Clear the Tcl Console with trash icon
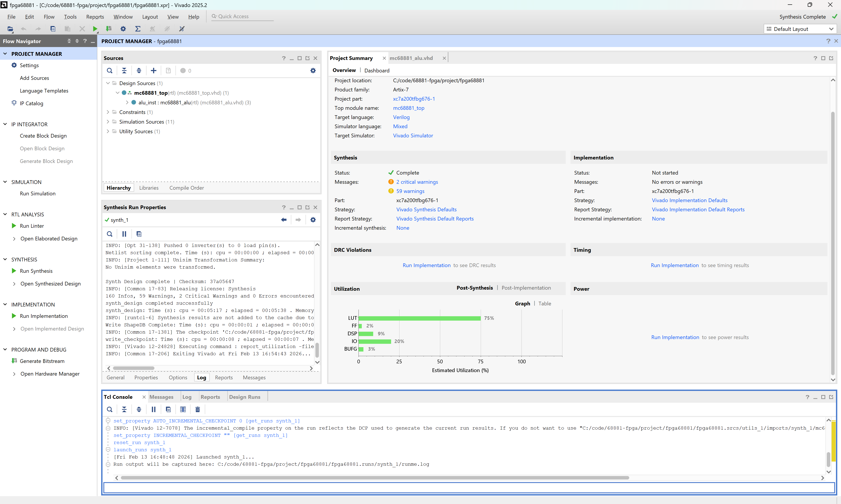Image resolution: width=841 pixels, height=504 pixels. click(x=198, y=409)
